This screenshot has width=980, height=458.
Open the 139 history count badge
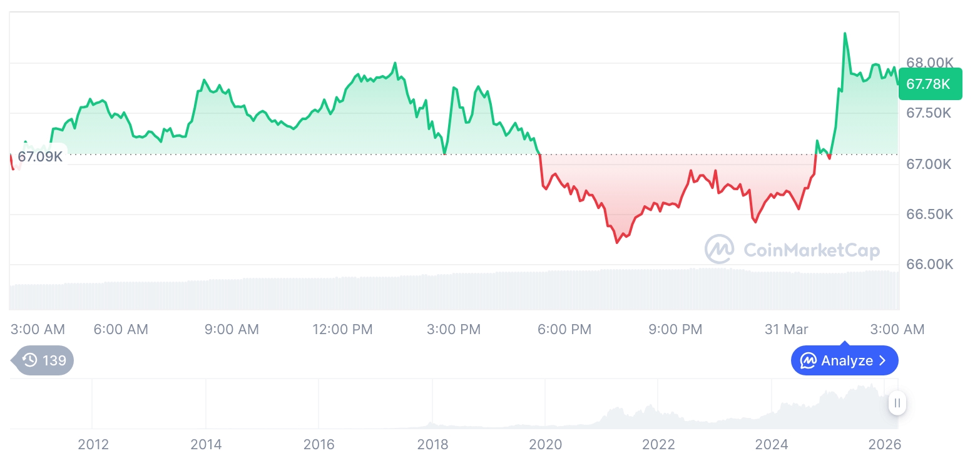click(44, 360)
